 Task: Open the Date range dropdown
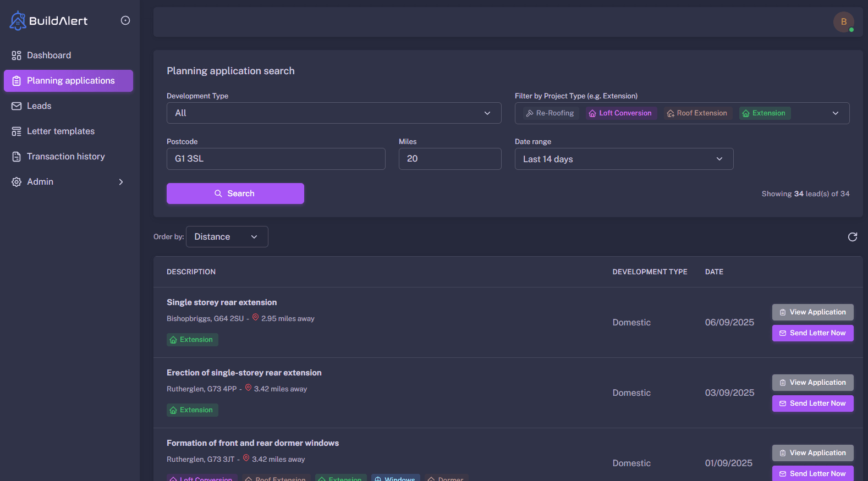(x=623, y=159)
